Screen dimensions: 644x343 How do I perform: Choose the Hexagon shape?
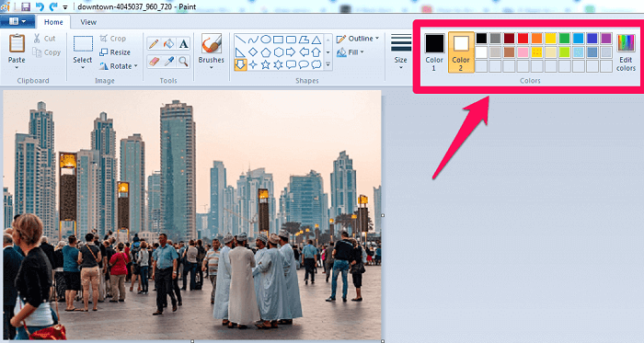point(279,52)
